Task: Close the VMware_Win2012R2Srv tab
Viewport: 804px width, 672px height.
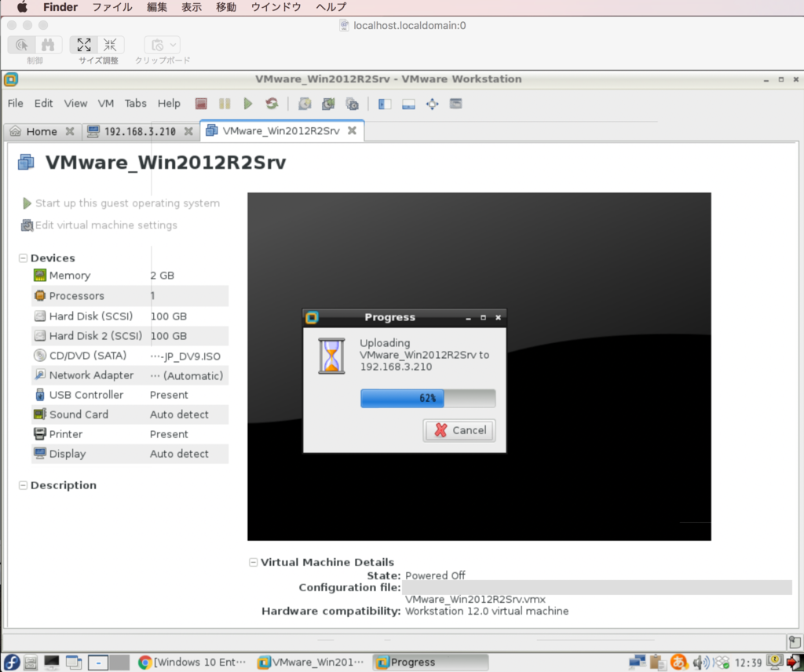Action: click(x=353, y=130)
